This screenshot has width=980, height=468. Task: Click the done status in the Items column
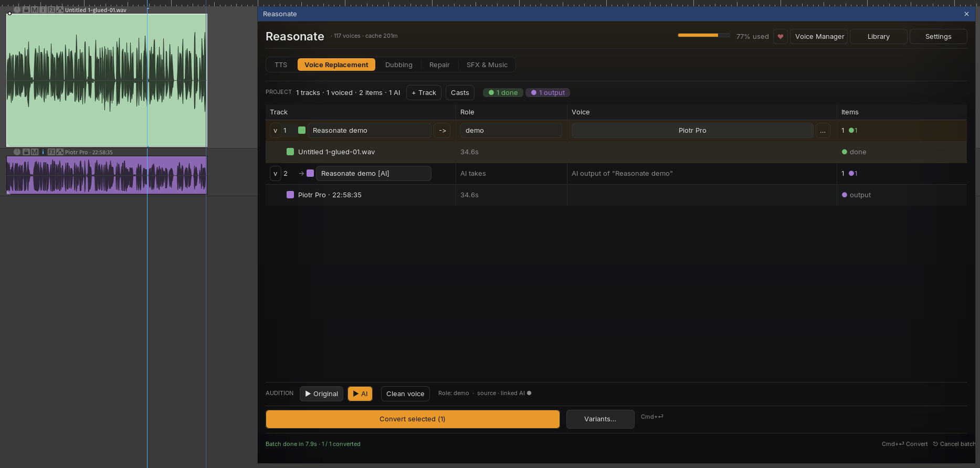pyautogui.click(x=854, y=152)
